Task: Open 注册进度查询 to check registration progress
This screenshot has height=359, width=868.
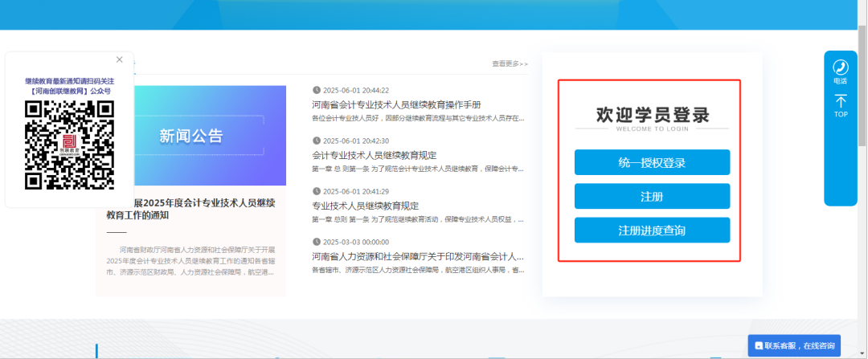Action: (x=652, y=230)
